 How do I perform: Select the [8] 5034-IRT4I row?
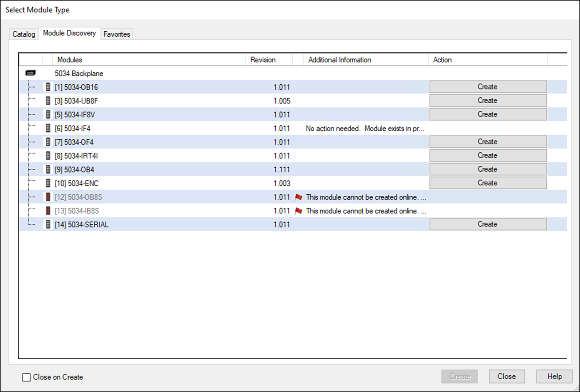click(x=293, y=156)
